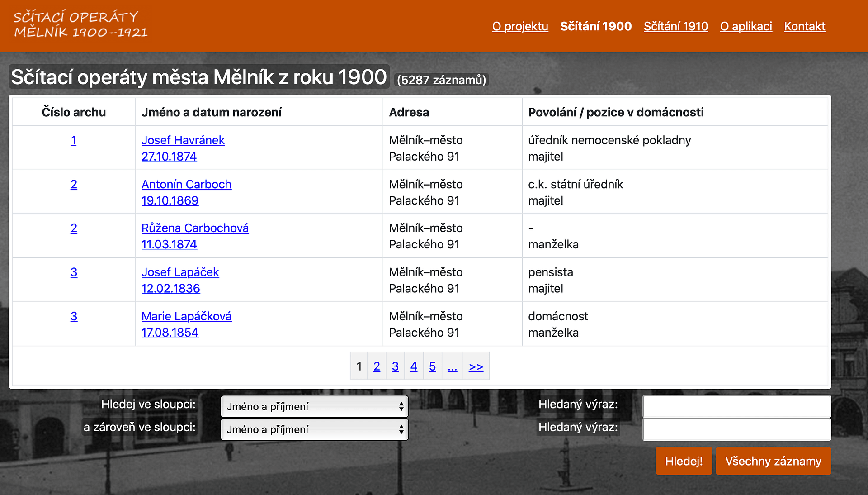Select the Sčítání 1900 navigation item
868x495 pixels.
pyautogui.click(x=596, y=26)
